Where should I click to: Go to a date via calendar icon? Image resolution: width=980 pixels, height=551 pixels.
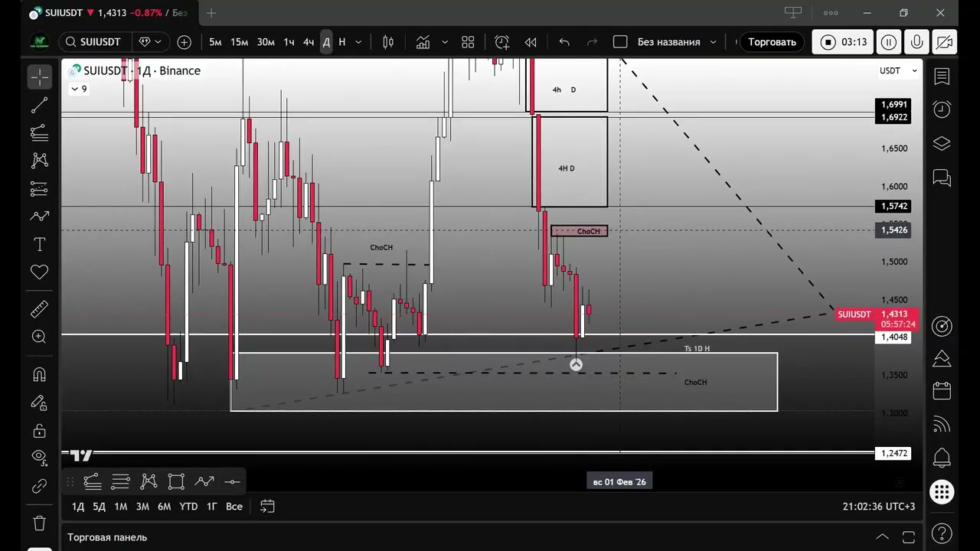(x=267, y=506)
